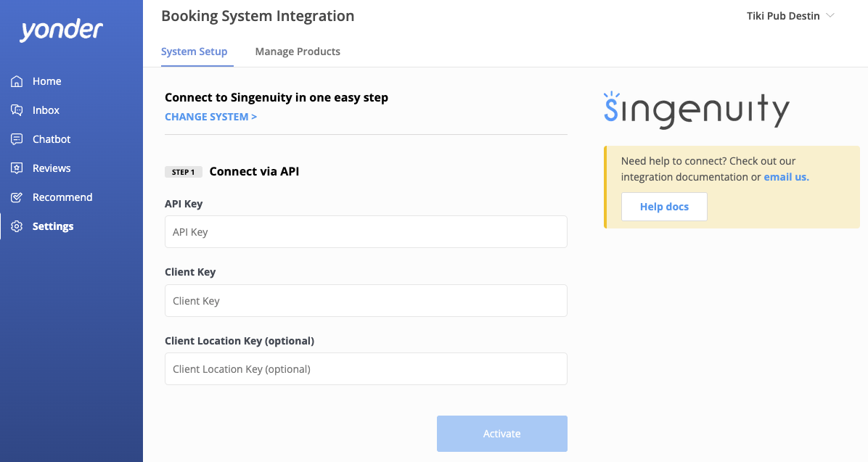Open the Inbox chat bubbles icon
The width and height of the screenshot is (868, 462).
point(17,110)
